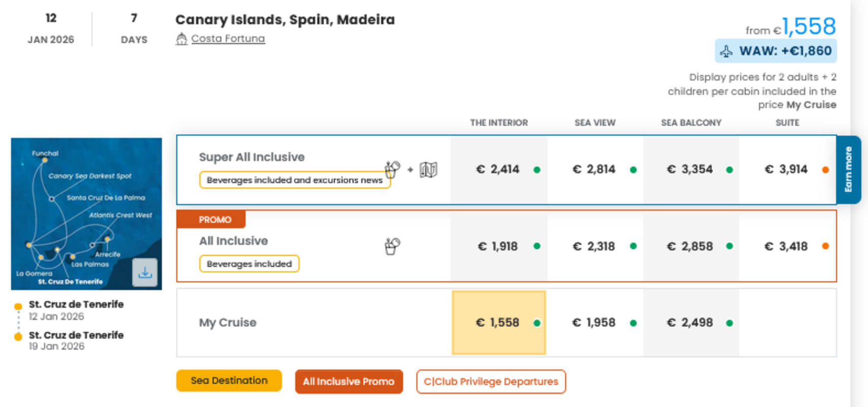Image resolution: width=868 pixels, height=407 pixels.
Task: Open the Costa Fortuna ship link
Action: click(228, 39)
